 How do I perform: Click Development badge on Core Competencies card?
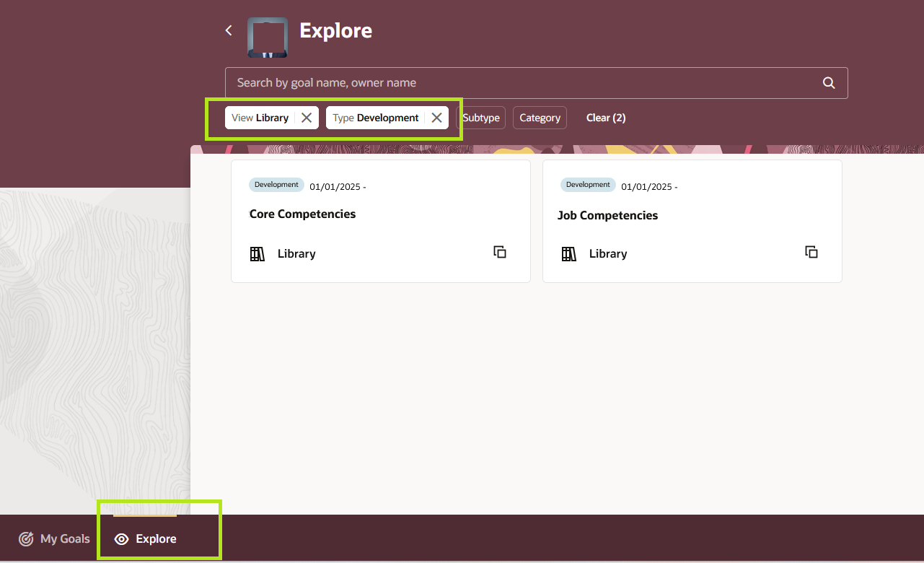click(x=276, y=185)
